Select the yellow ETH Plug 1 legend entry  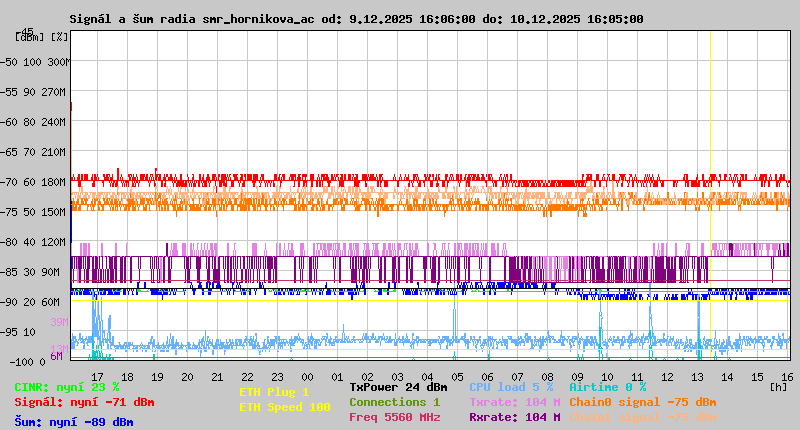pos(274,392)
